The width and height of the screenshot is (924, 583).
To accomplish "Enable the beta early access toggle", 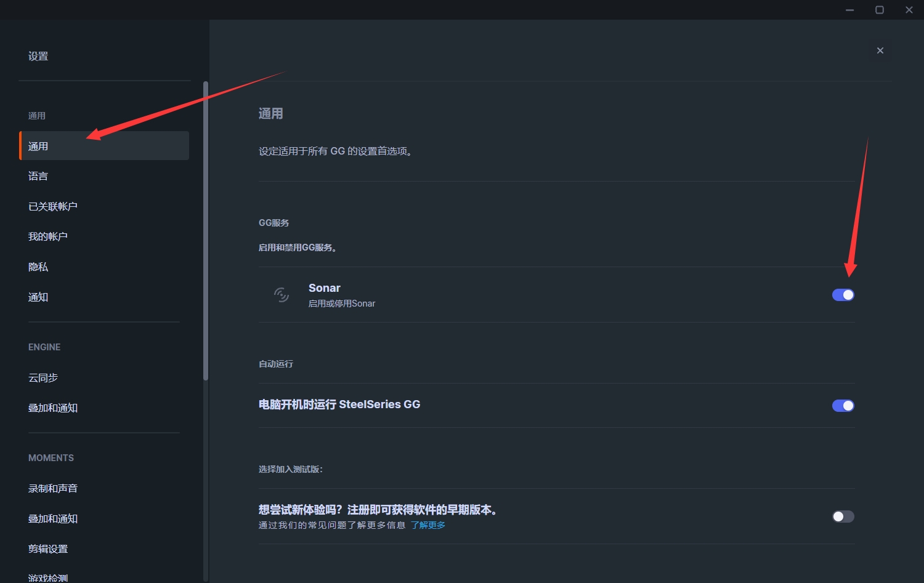I will pos(843,517).
